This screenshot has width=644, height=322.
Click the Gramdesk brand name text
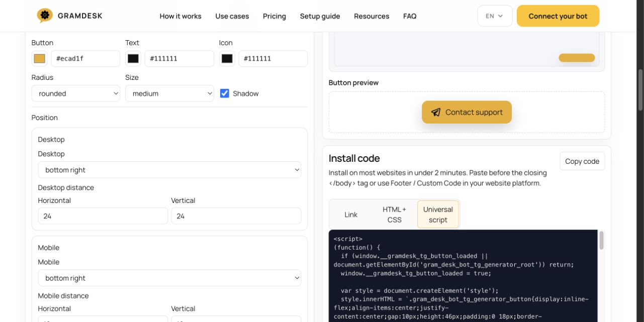coord(80,16)
